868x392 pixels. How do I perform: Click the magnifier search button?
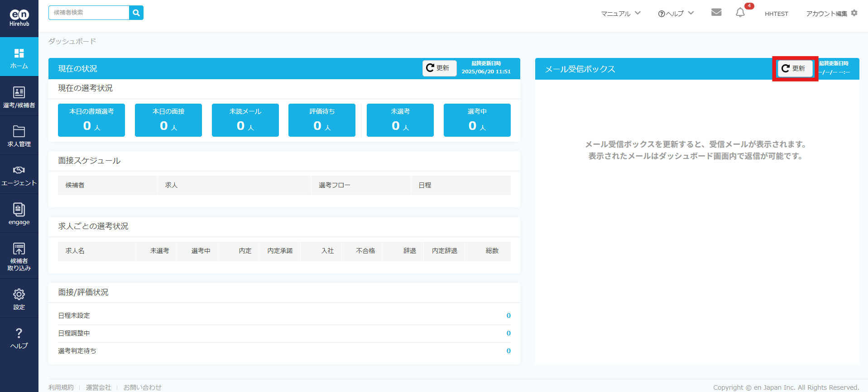coord(136,13)
